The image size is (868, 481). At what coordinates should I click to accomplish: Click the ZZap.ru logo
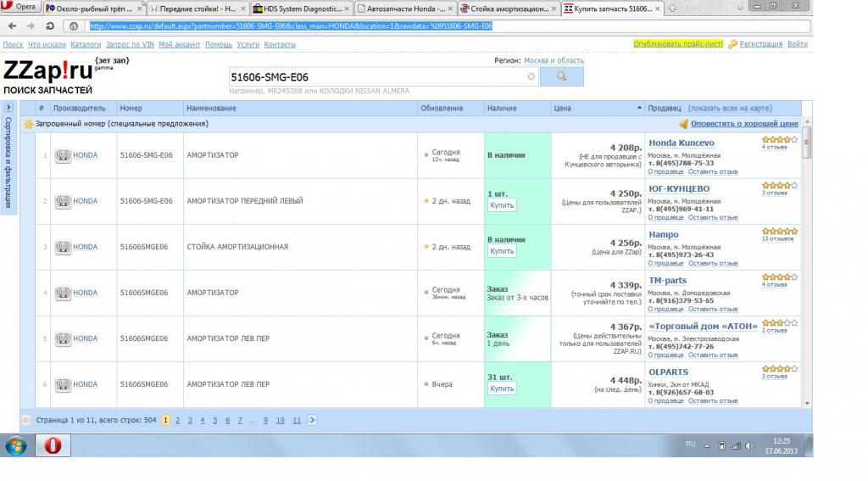48,71
